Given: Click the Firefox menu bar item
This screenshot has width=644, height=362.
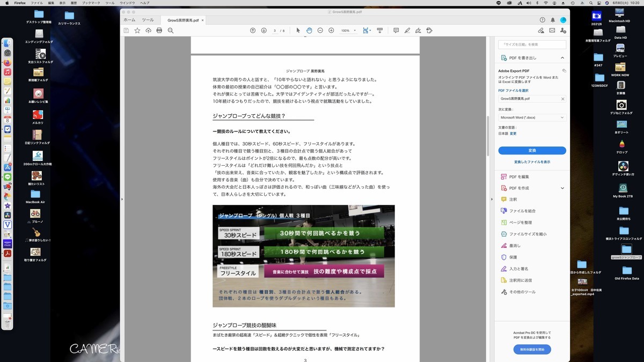Looking at the screenshot, I should tap(20, 3).
